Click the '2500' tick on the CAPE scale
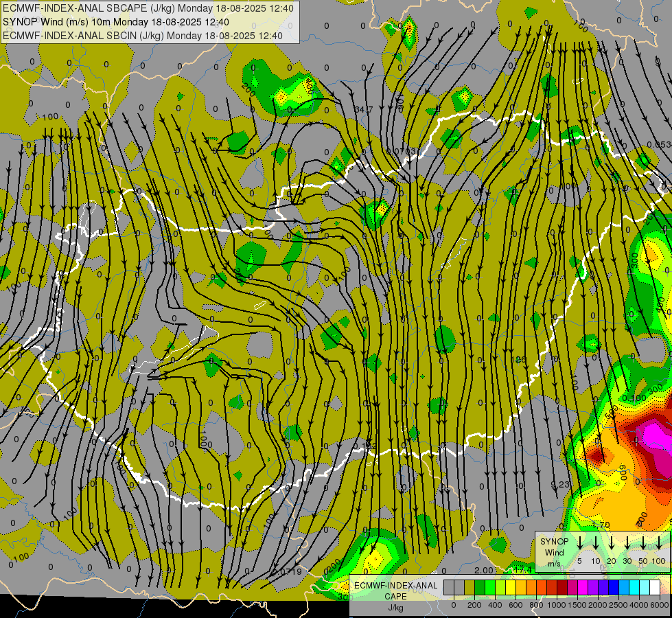Image resolution: width=672 pixels, height=618 pixels. coord(618,605)
